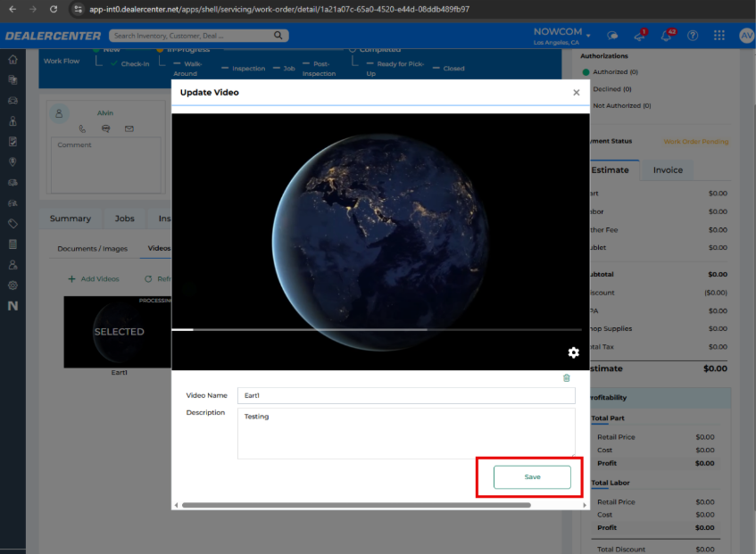Open the megaphone announcements icon in header

(640, 36)
